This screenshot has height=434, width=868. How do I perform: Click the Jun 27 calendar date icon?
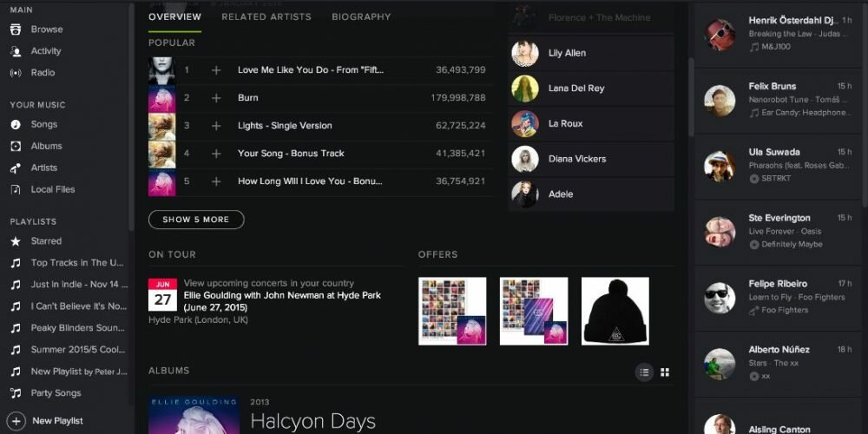click(x=163, y=294)
